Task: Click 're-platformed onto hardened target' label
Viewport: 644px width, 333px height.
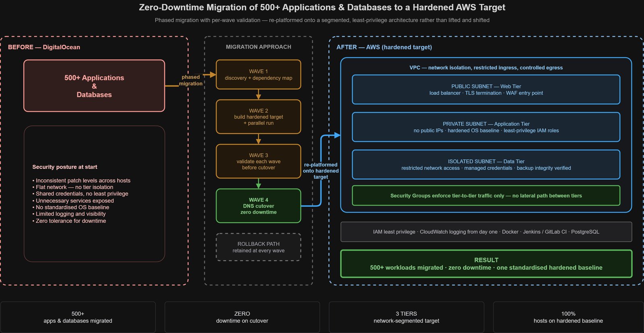Action: tap(321, 171)
